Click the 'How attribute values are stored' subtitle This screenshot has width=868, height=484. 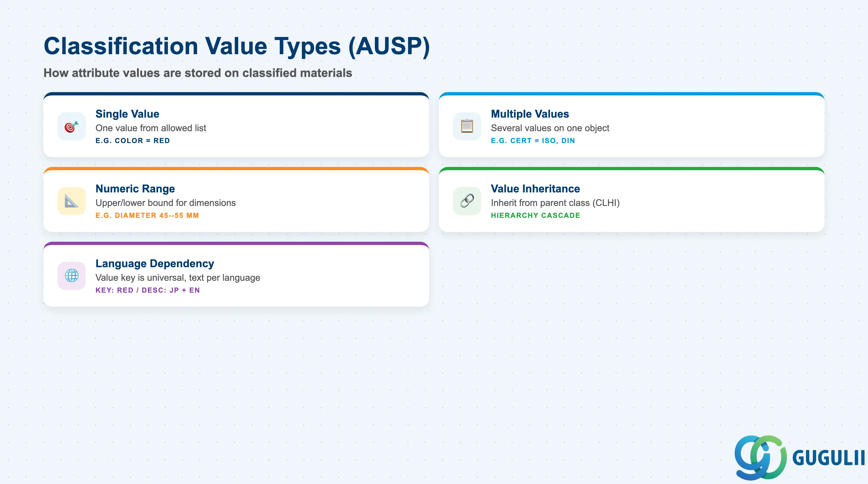(198, 73)
